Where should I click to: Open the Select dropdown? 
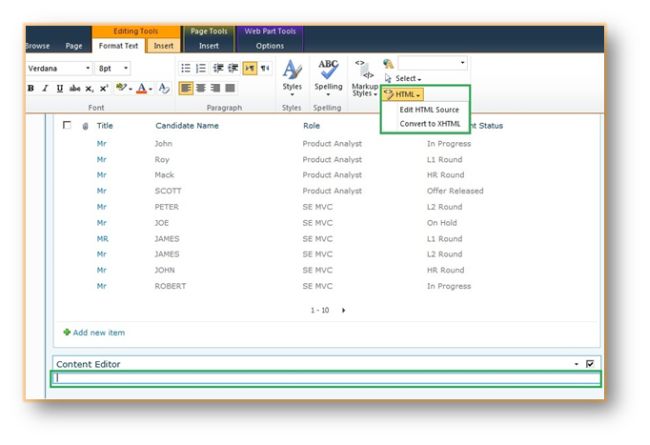(403, 78)
